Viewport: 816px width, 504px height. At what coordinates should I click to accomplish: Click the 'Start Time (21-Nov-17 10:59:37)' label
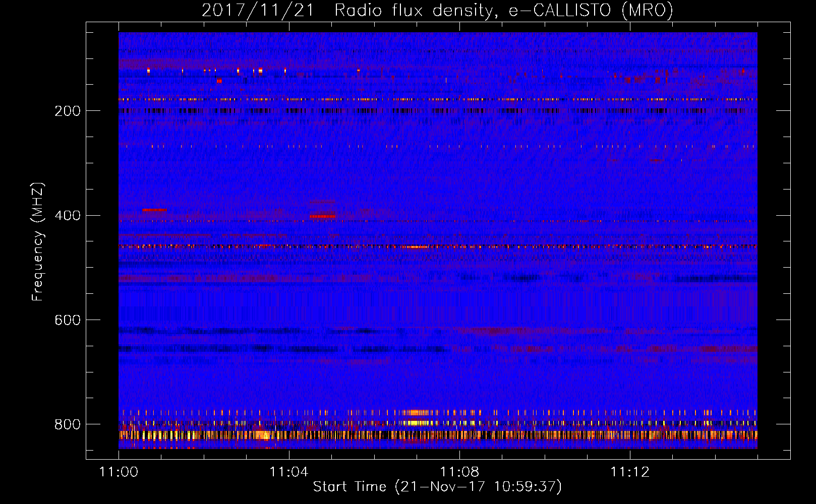(437, 487)
